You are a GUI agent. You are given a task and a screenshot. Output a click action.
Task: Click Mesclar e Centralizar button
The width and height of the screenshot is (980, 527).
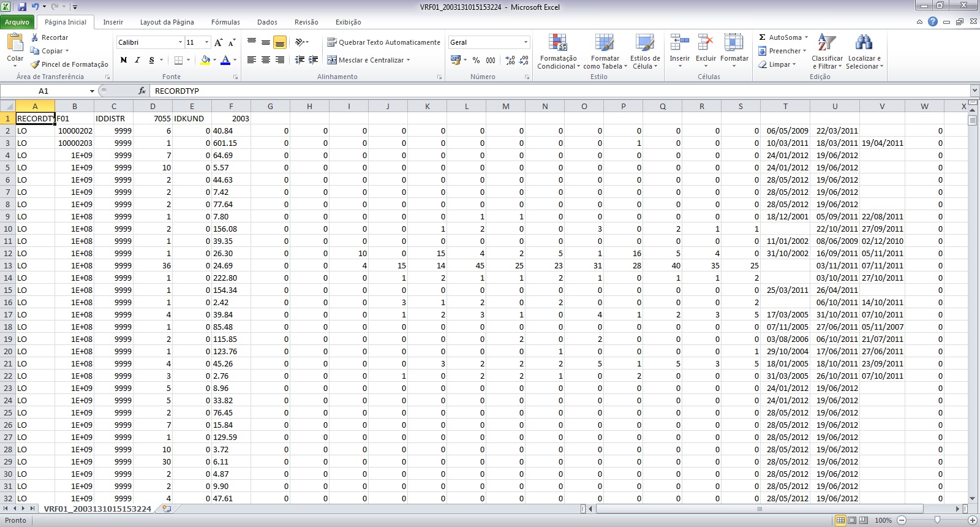(365, 60)
